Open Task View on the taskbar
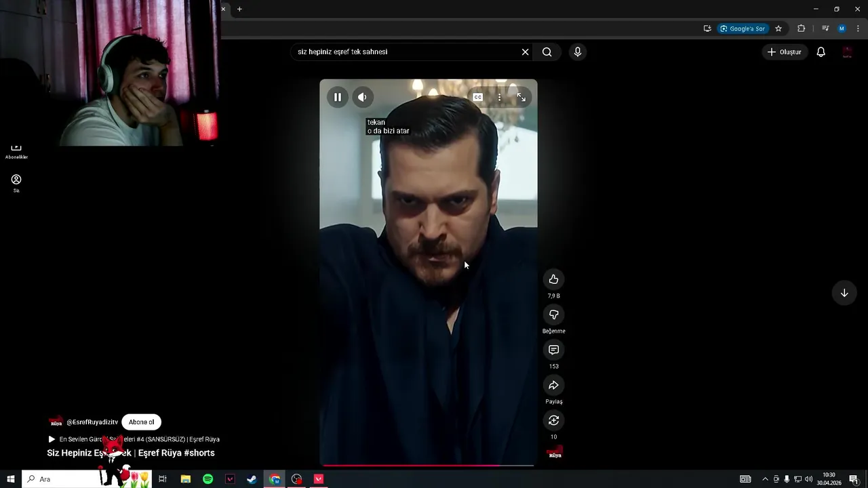 (163, 479)
